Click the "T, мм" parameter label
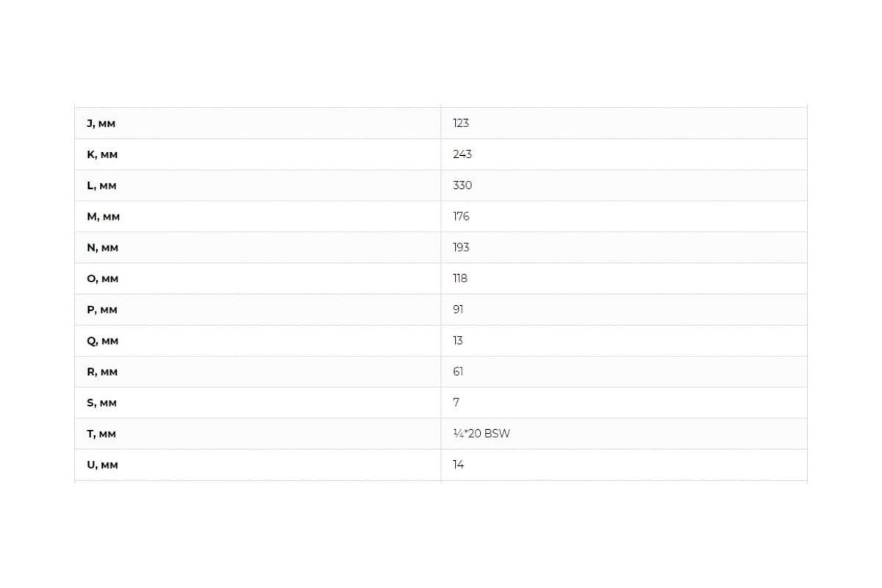 click(x=101, y=434)
